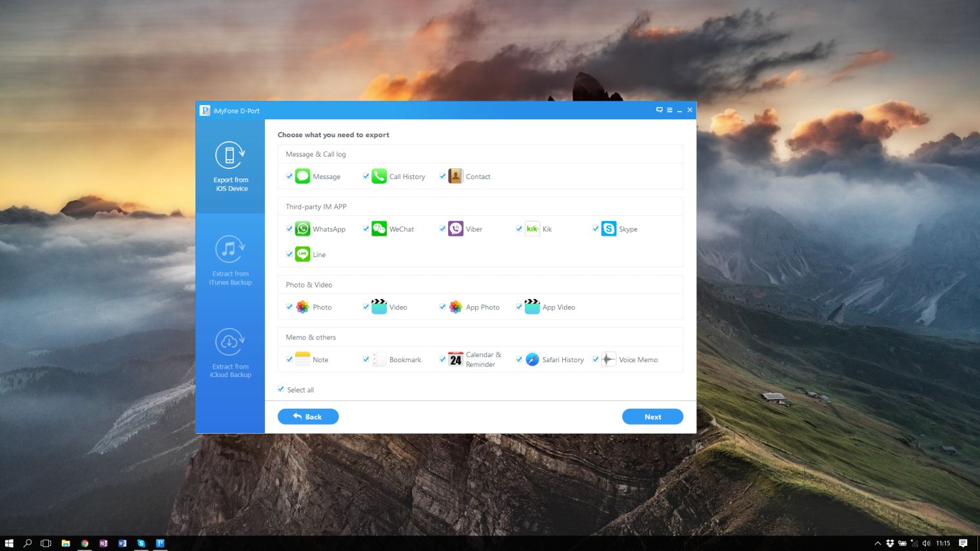Click the Line messenger icon
Image resolution: width=980 pixels, height=551 pixels.
point(302,254)
